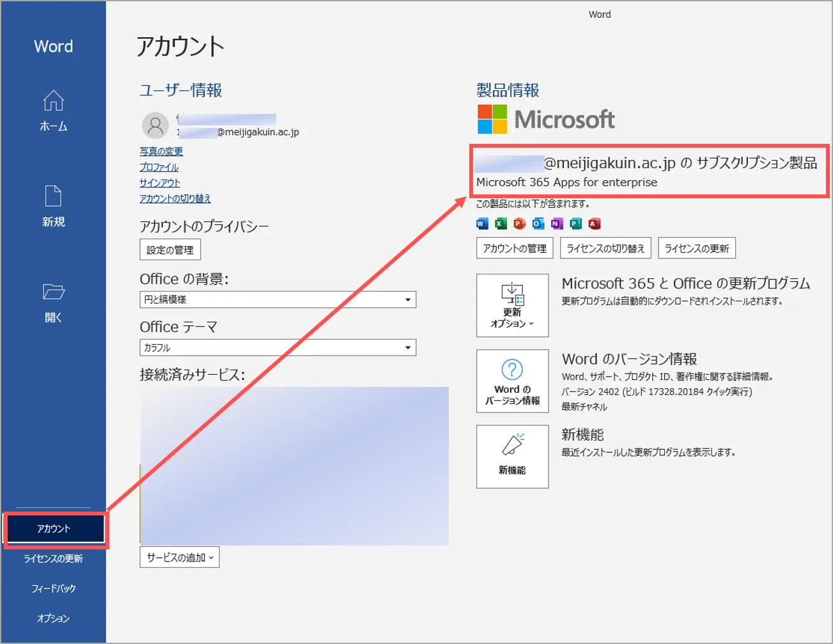The height and width of the screenshot is (644, 833).
Task: Click the PowerPoint app icon in product list
Action: [x=519, y=223]
